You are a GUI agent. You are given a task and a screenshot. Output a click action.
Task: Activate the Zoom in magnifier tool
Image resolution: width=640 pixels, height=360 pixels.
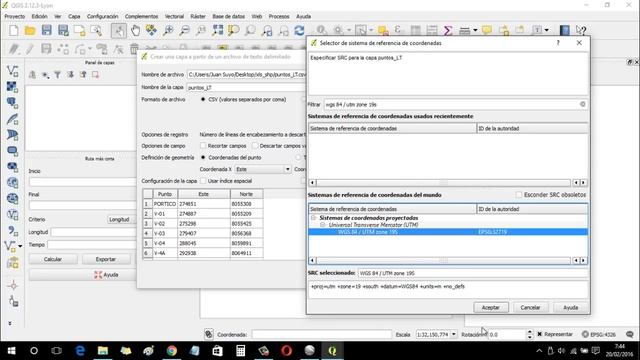pos(168,30)
